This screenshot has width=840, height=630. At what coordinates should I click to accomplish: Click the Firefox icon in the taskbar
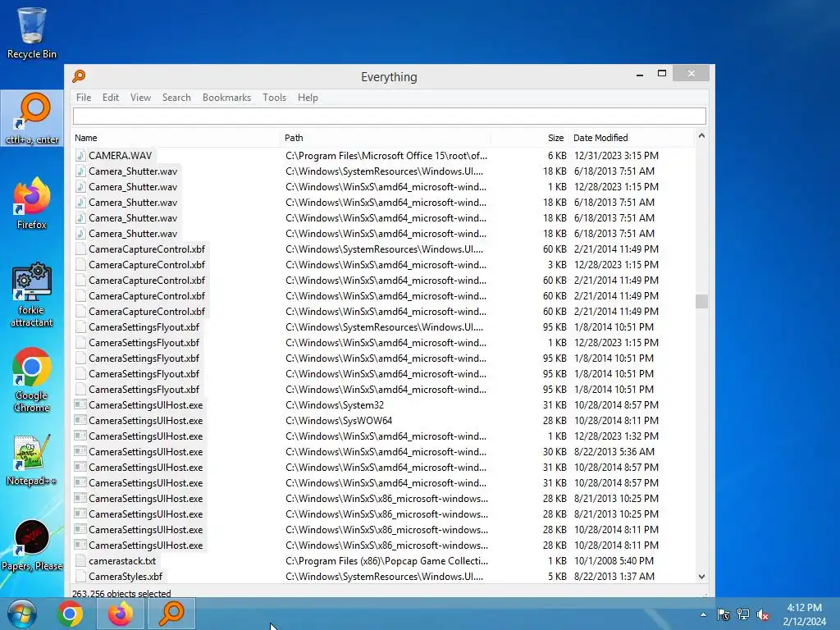[x=121, y=614]
